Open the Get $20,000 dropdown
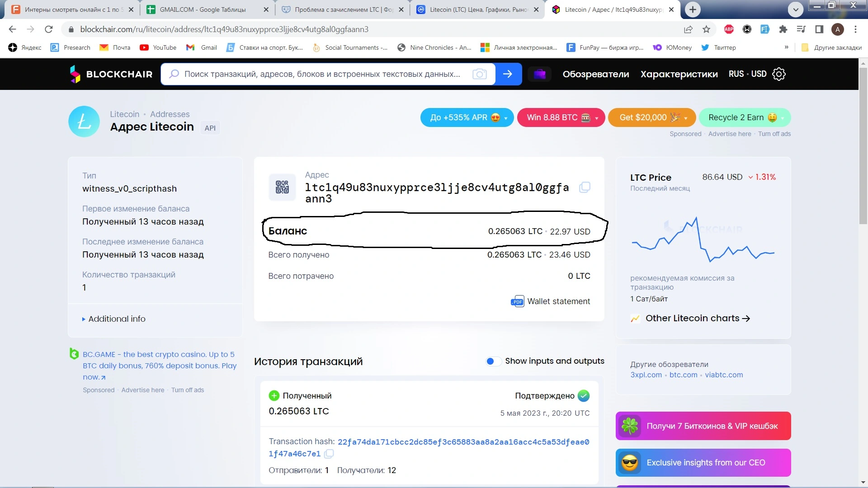 [x=652, y=118]
